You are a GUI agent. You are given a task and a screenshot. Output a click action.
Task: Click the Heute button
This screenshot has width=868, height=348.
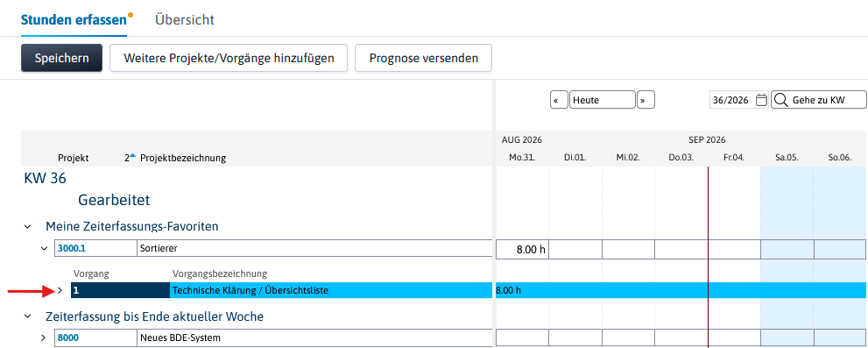pos(603,100)
